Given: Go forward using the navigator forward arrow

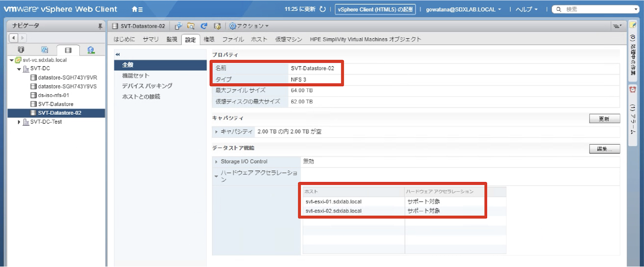Looking at the screenshot, I should [x=23, y=38].
